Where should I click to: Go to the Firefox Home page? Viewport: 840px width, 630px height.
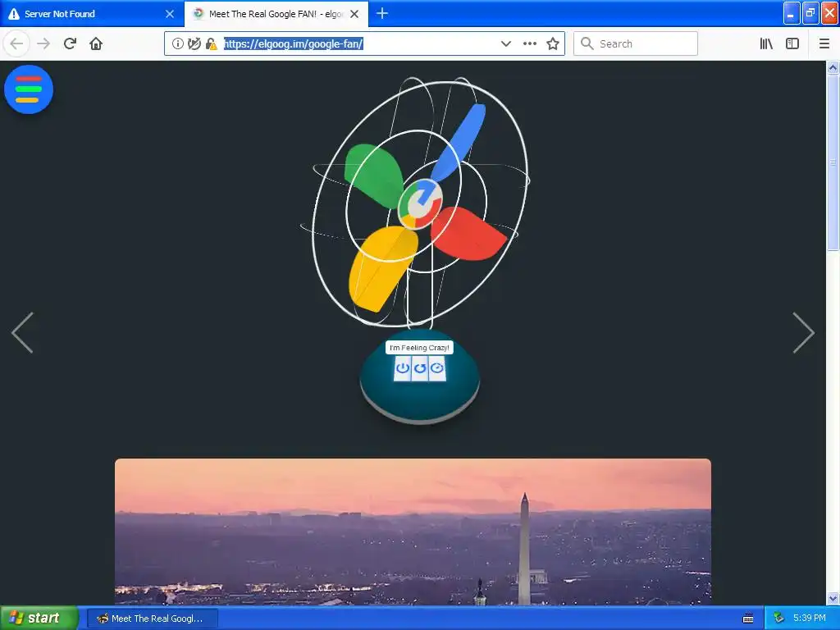point(96,43)
